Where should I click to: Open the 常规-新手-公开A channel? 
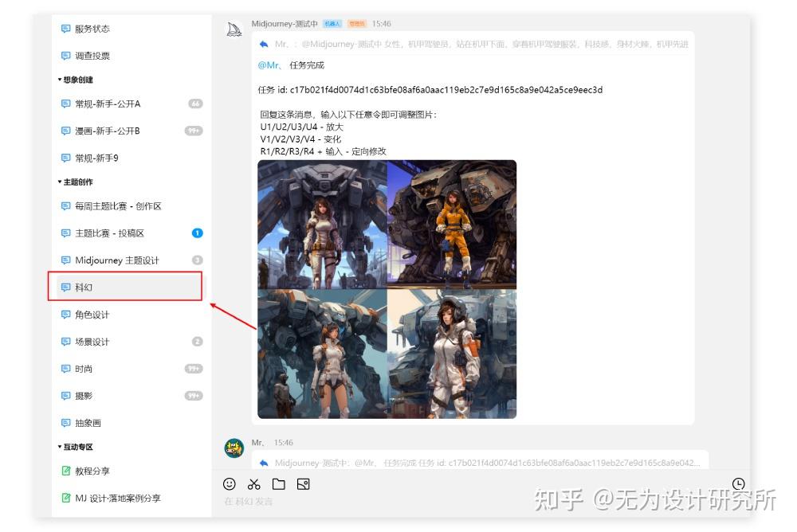coord(132,104)
